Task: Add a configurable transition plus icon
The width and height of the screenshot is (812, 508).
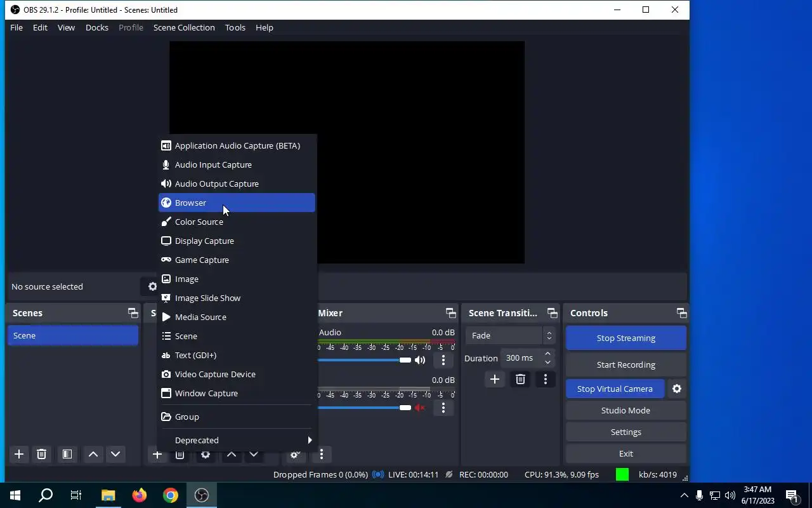Action: coord(495,379)
